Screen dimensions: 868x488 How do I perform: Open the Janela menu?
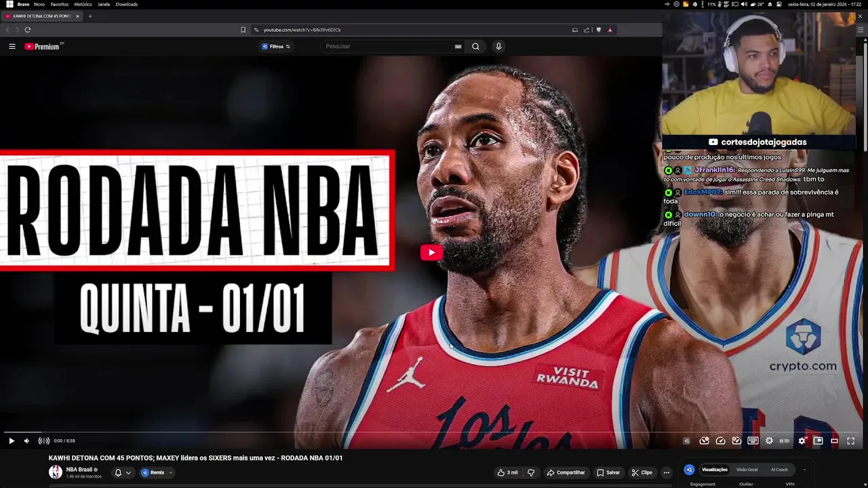click(x=104, y=4)
